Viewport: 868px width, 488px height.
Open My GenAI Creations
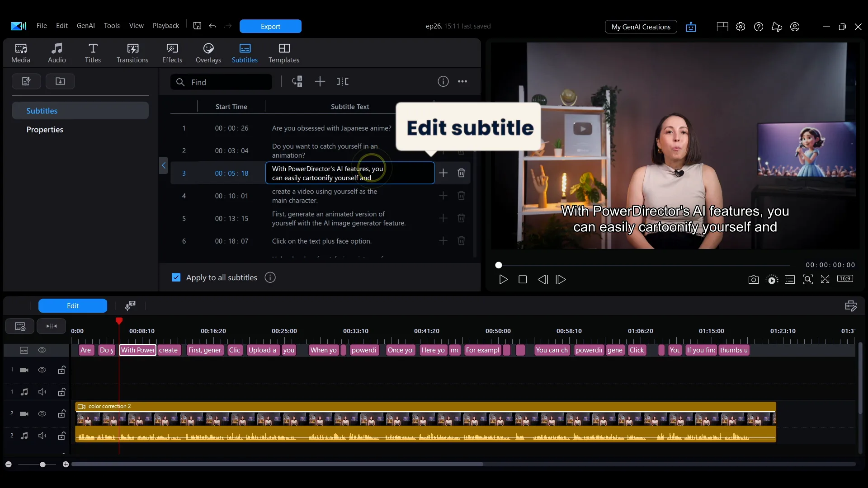pos(641,27)
